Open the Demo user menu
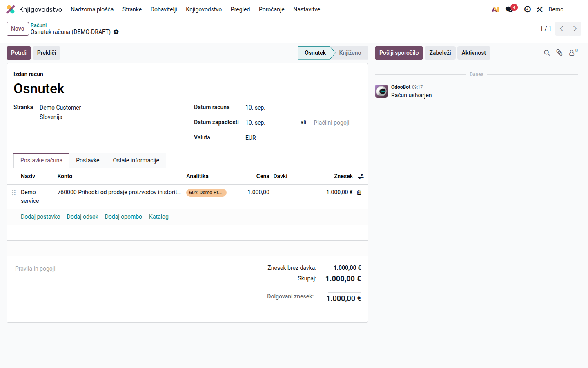The width and height of the screenshot is (588, 368). tap(556, 9)
